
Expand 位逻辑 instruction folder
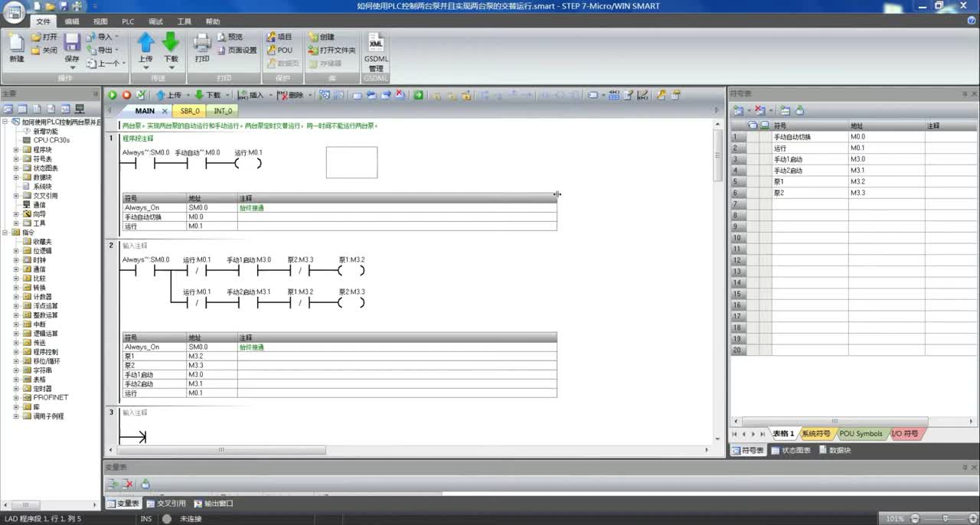click(x=16, y=251)
